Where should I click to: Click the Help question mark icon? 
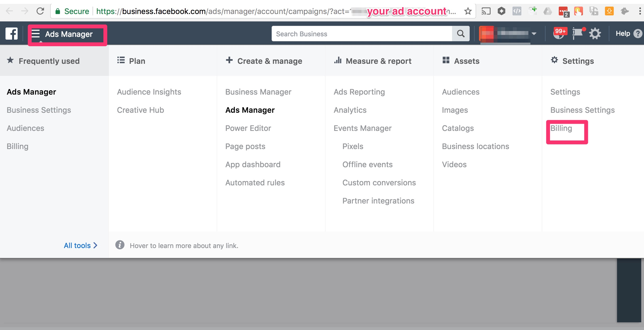[638, 34]
